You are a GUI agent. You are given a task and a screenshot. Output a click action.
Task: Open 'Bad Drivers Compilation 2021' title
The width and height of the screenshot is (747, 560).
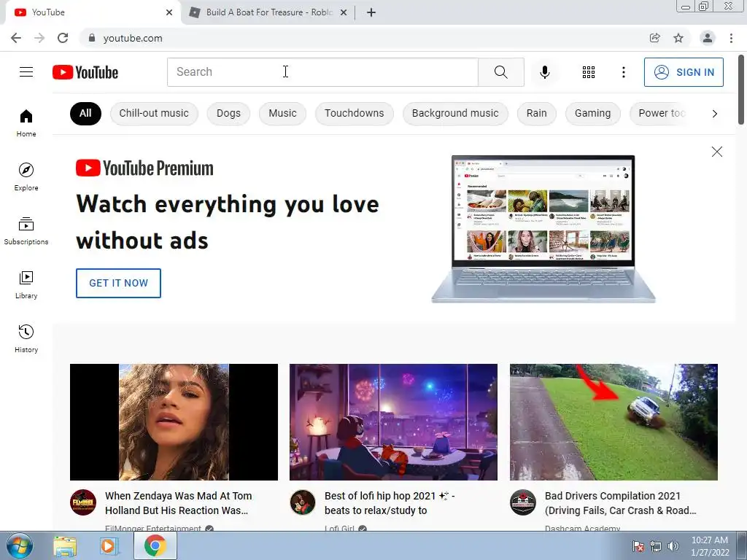(x=620, y=503)
